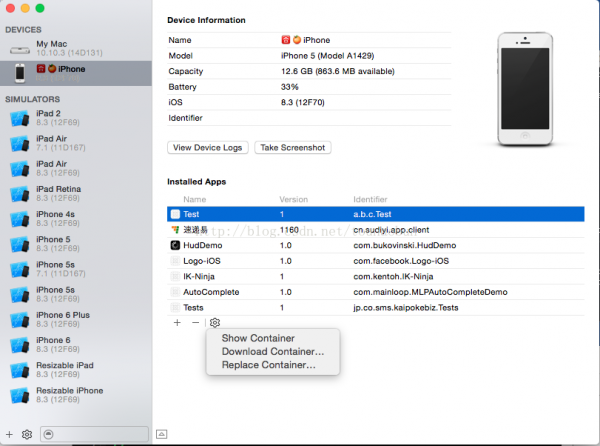The image size is (600, 446).
Task: Click the HudDemo app icon
Action: (175, 245)
